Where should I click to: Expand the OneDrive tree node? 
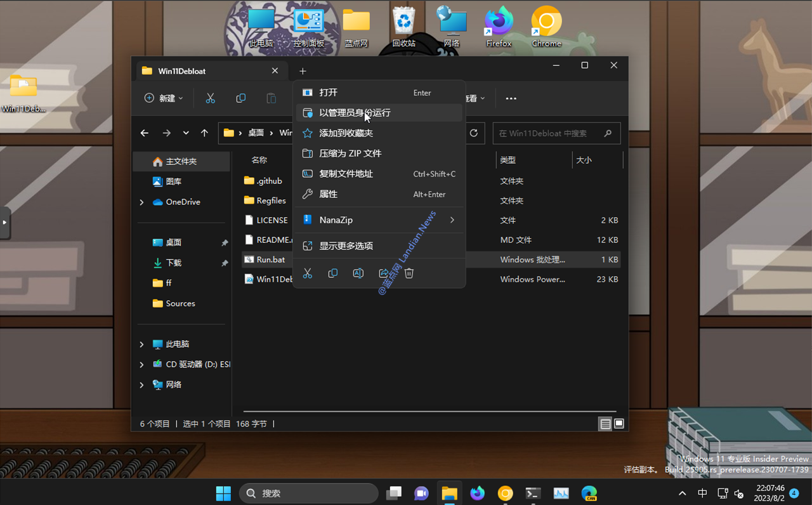pos(141,202)
